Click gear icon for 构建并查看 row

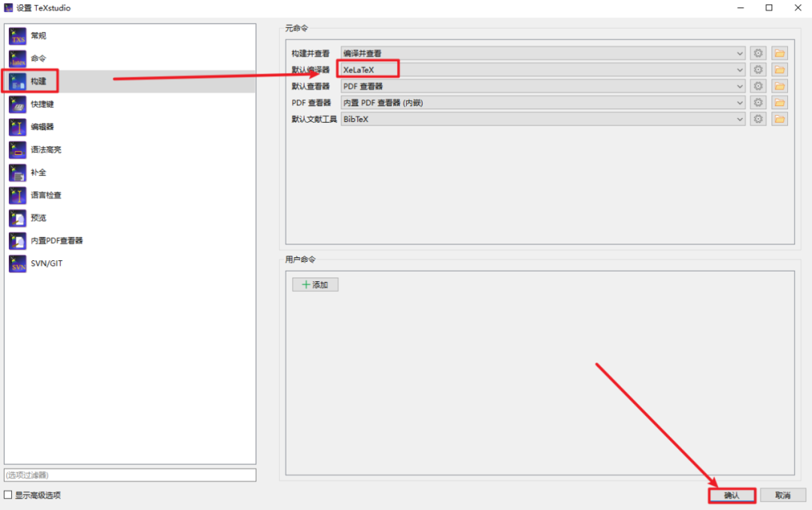pyautogui.click(x=758, y=53)
